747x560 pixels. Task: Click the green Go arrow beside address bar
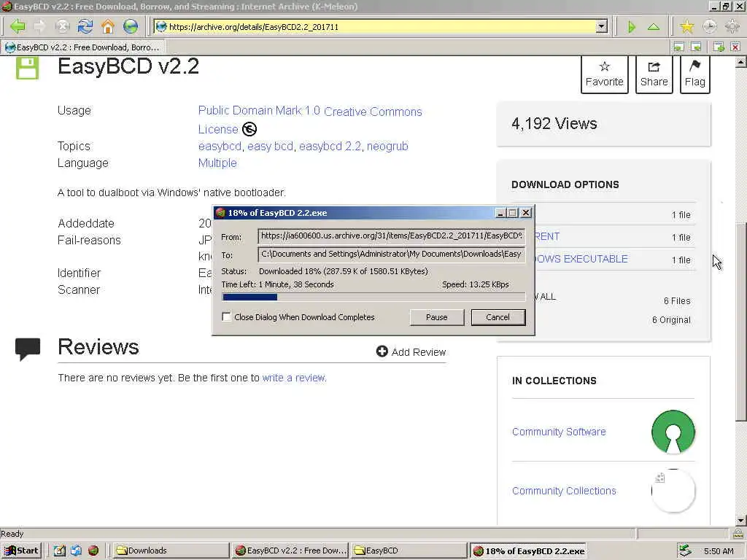pyautogui.click(x=631, y=27)
